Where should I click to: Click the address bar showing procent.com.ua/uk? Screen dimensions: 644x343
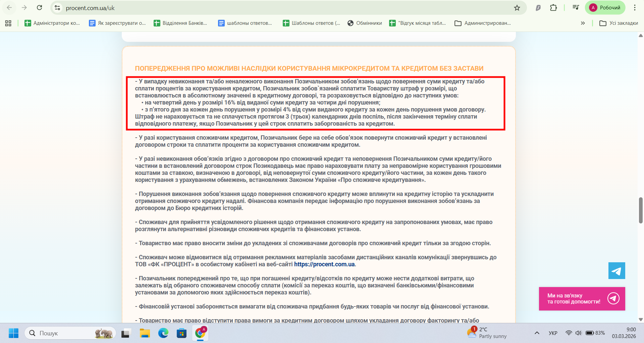click(x=288, y=8)
